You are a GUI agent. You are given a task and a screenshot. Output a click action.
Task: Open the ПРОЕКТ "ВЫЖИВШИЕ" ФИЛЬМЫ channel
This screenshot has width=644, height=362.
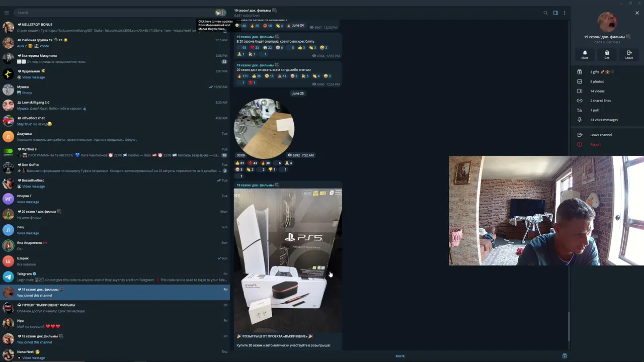pyautogui.click(x=115, y=308)
